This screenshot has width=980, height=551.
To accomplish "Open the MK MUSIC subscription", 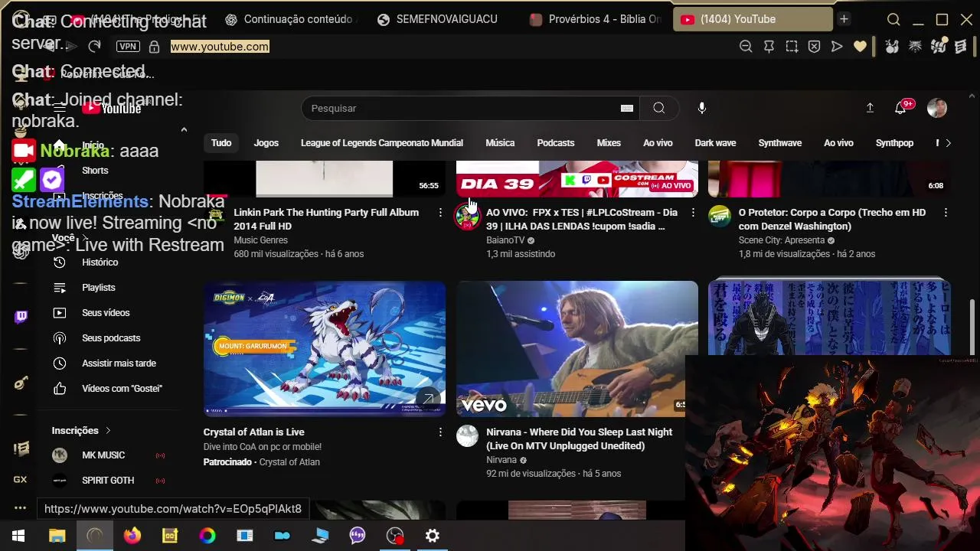I will tap(103, 455).
